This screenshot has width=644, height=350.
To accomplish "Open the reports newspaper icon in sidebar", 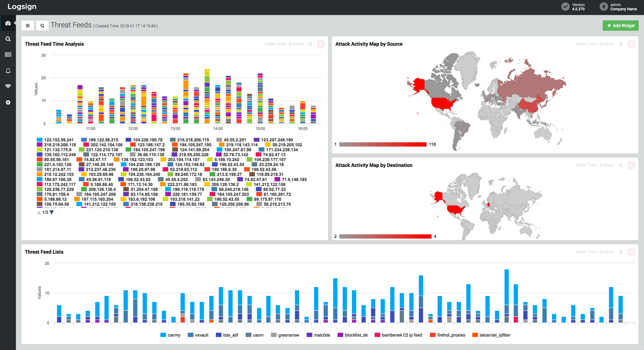I will (8, 54).
